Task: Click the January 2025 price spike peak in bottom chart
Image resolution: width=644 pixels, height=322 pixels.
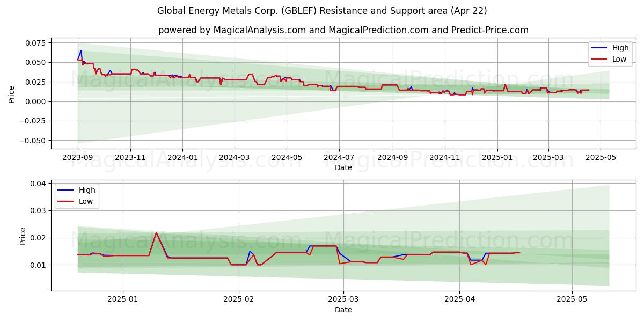Action: tap(156, 232)
